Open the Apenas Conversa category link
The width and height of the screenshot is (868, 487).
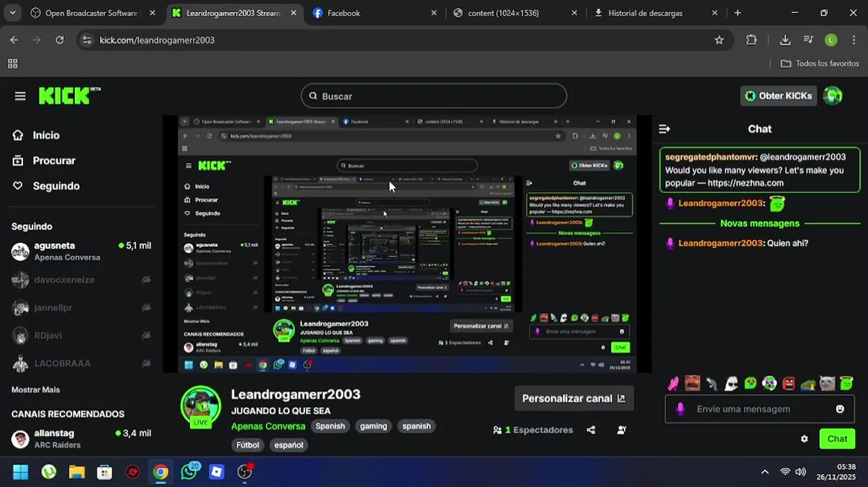pos(268,426)
